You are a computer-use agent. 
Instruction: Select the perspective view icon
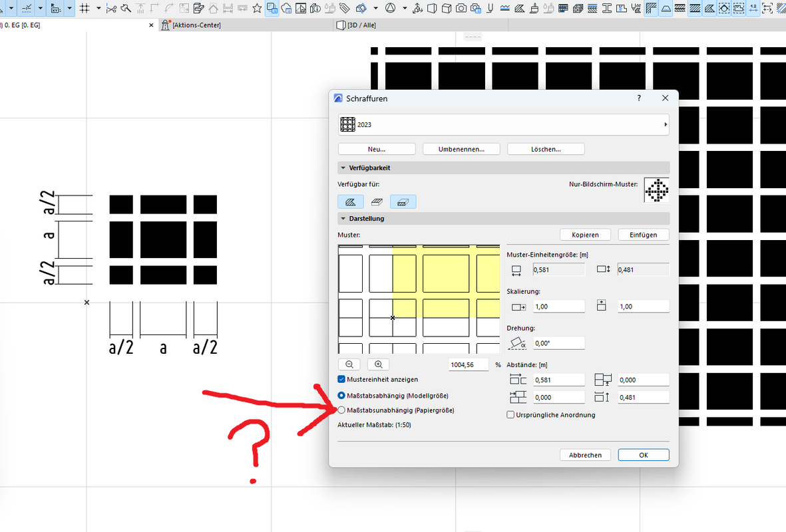click(431, 8)
